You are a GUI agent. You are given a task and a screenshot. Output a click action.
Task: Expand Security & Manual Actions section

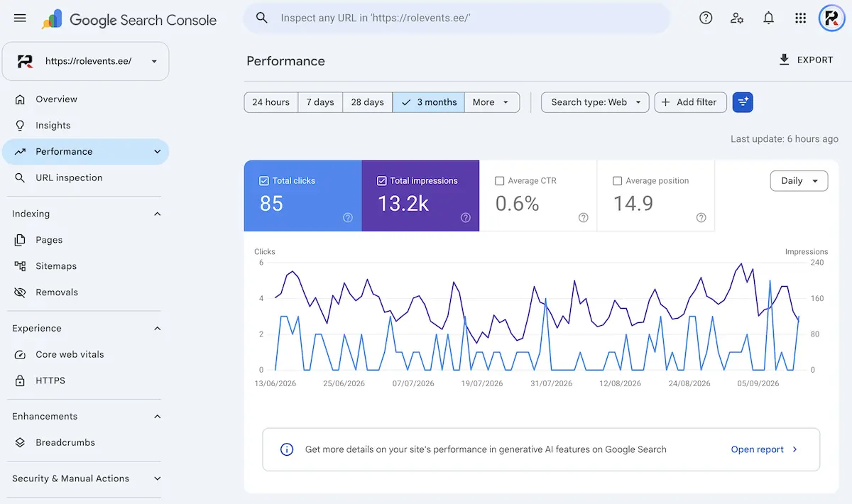tap(158, 478)
